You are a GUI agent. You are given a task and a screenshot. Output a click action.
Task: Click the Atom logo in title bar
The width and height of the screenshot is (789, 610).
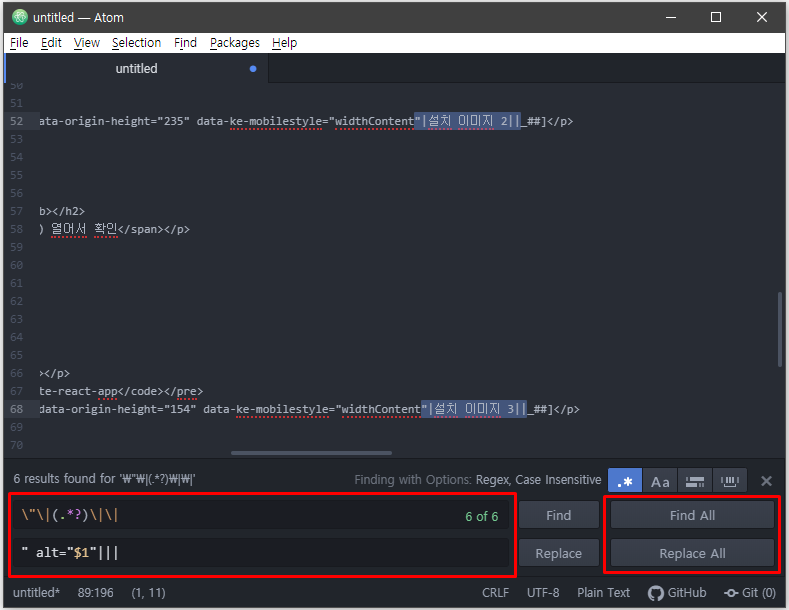click(20, 17)
